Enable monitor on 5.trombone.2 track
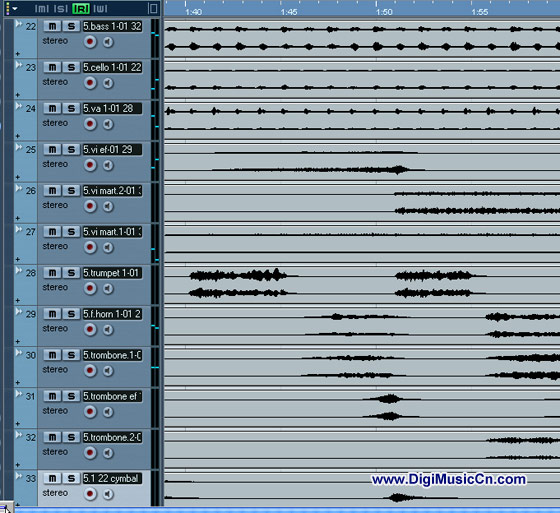This screenshot has height=513, width=560. coord(108,453)
